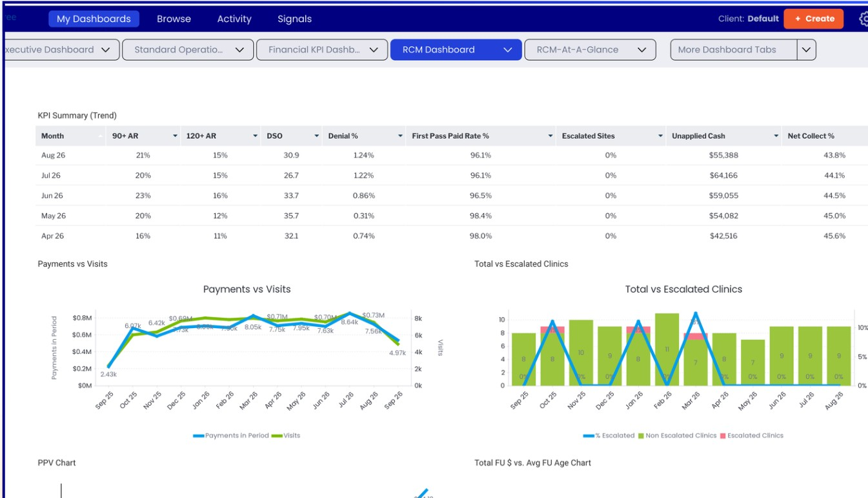The width and height of the screenshot is (868, 498).
Task: Click the $42,516 unapplied cash value
Action: pyautogui.click(x=723, y=236)
